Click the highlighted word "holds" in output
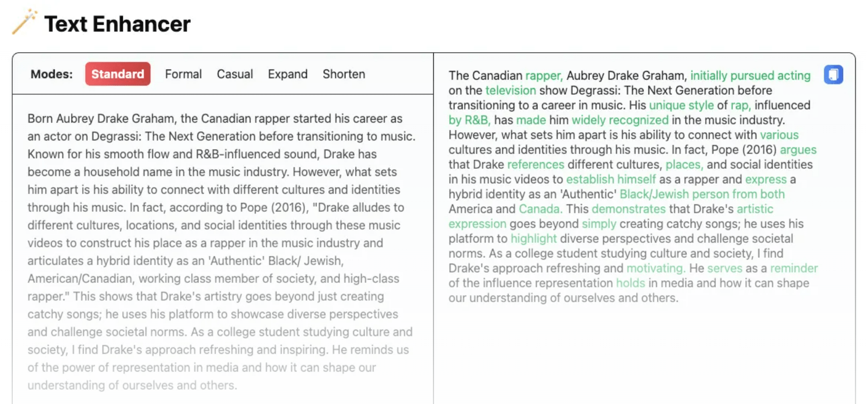Image resolution: width=868 pixels, height=404 pixels. click(631, 283)
